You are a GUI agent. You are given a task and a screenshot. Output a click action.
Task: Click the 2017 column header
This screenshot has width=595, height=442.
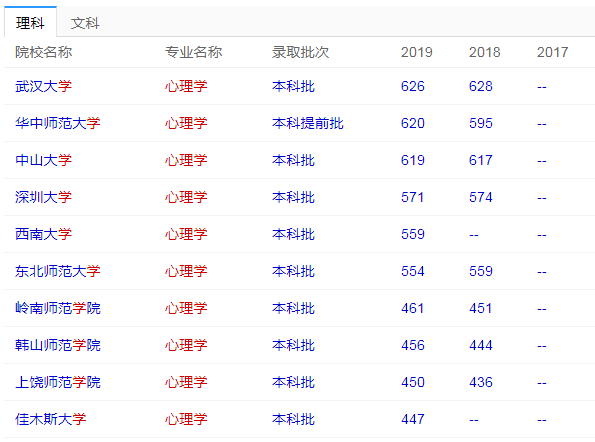[x=552, y=52]
